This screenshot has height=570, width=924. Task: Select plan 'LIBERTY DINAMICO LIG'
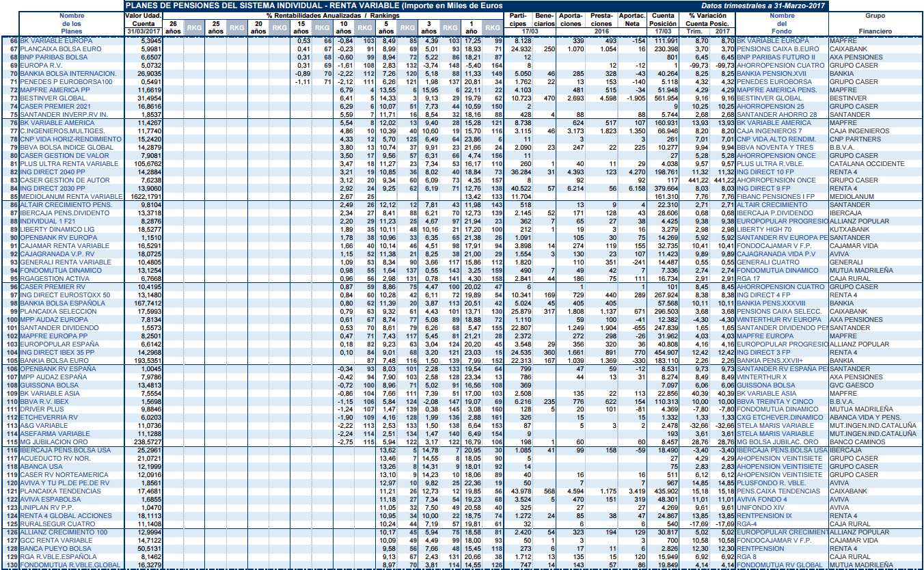click(x=57, y=230)
